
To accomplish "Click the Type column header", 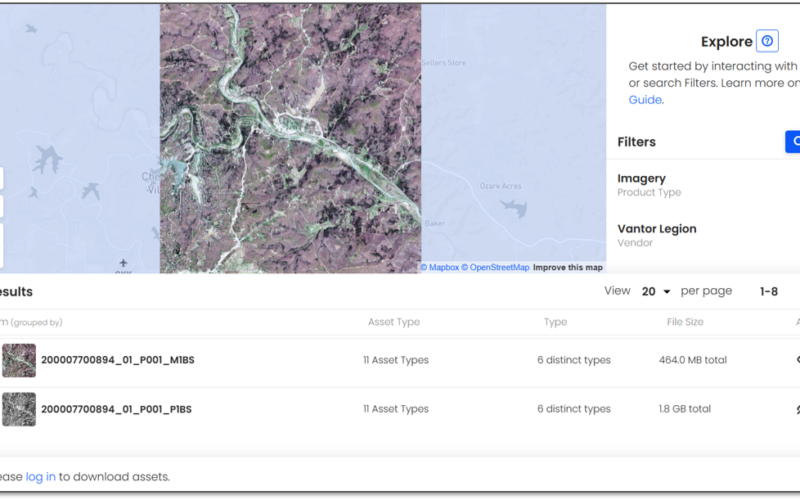I will (555, 322).
